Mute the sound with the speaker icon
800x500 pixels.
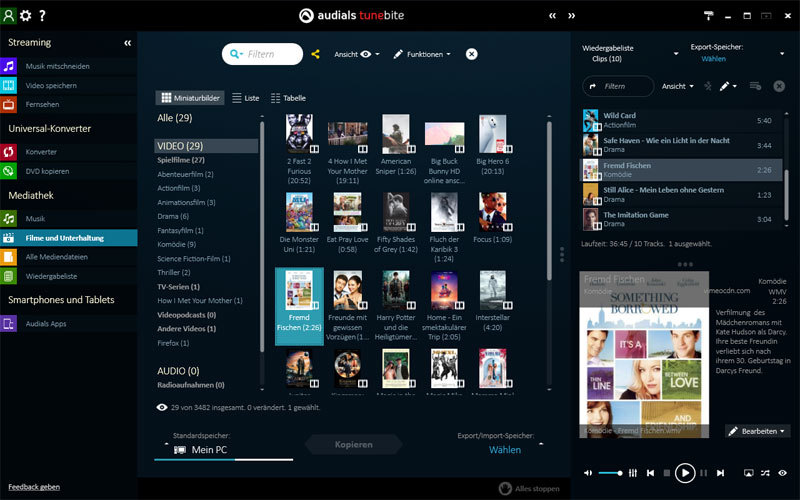click(x=588, y=473)
